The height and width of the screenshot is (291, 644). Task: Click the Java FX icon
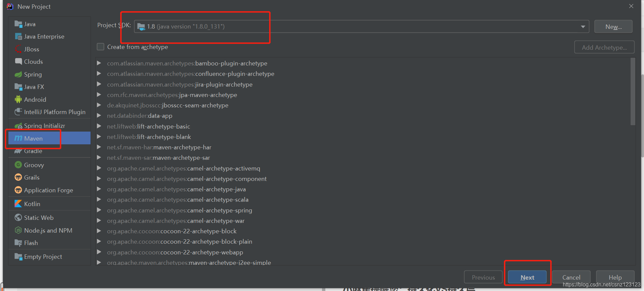click(18, 87)
